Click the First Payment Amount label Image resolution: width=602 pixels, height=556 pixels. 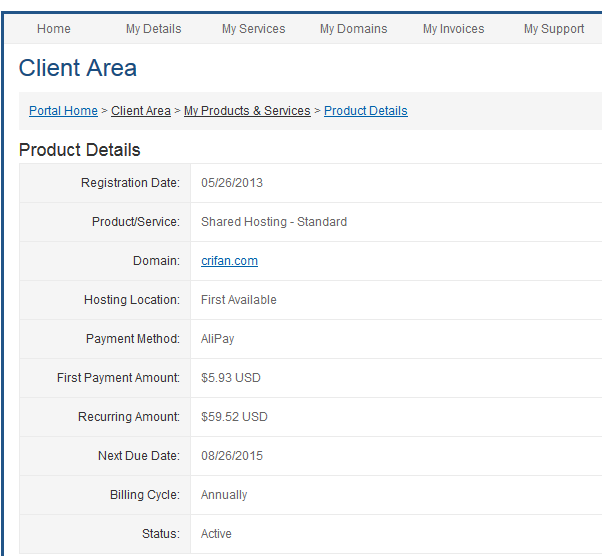click(118, 378)
